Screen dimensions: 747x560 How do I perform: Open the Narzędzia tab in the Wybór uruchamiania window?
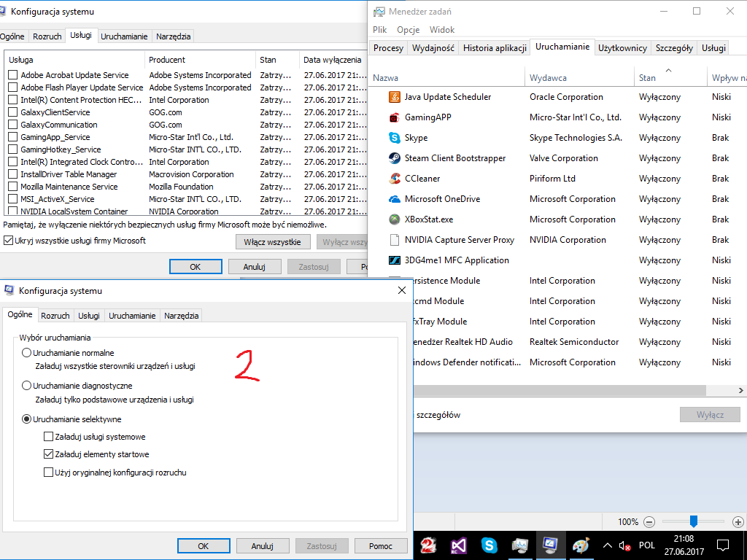pos(181,316)
